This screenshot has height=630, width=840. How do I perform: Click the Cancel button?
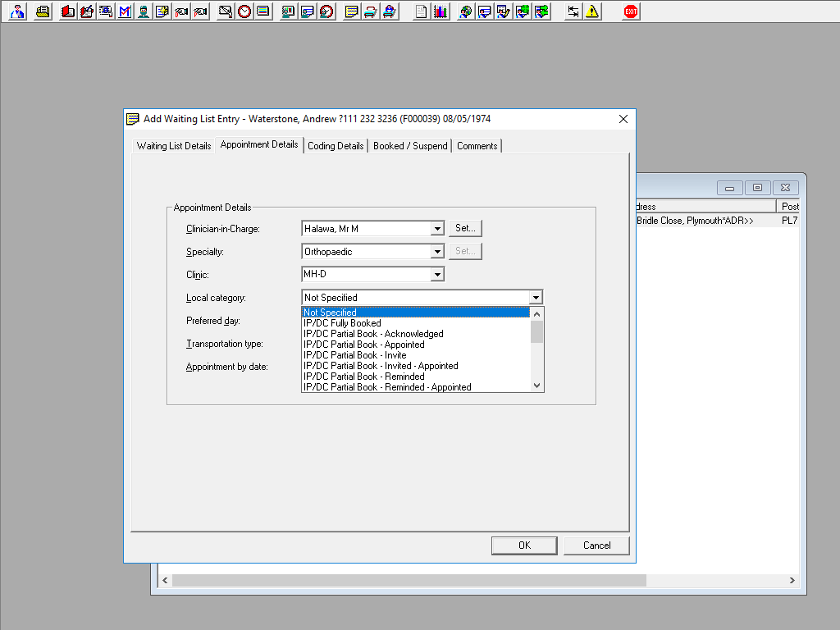coord(597,546)
